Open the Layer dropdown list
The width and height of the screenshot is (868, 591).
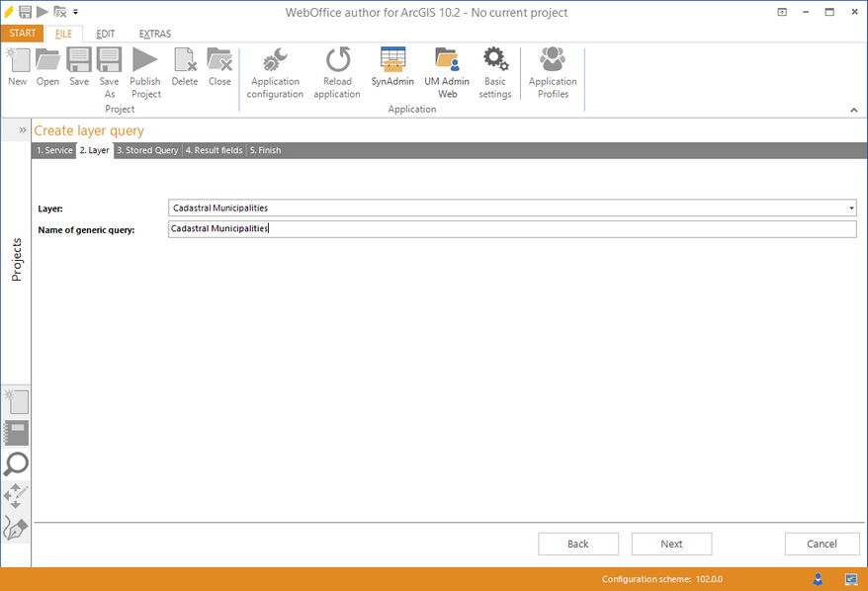point(850,208)
